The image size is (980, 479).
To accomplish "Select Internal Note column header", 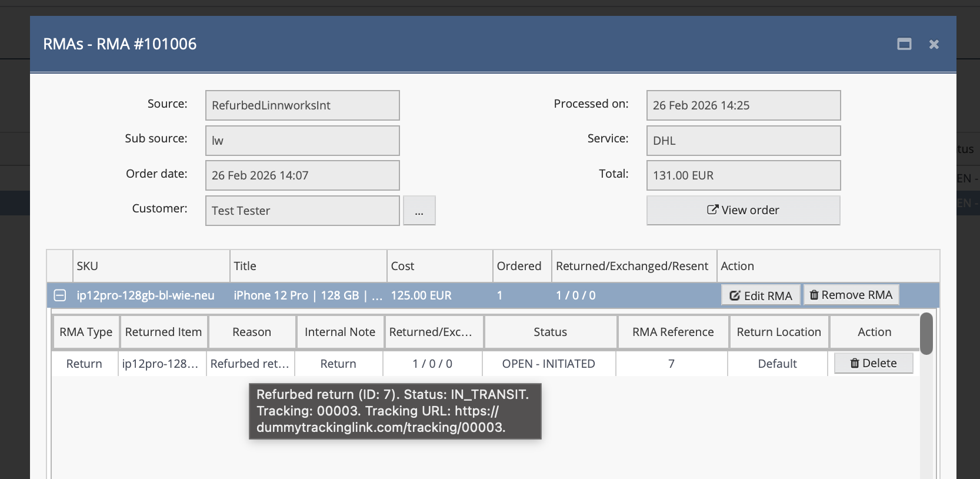I will [x=340, y=332].
